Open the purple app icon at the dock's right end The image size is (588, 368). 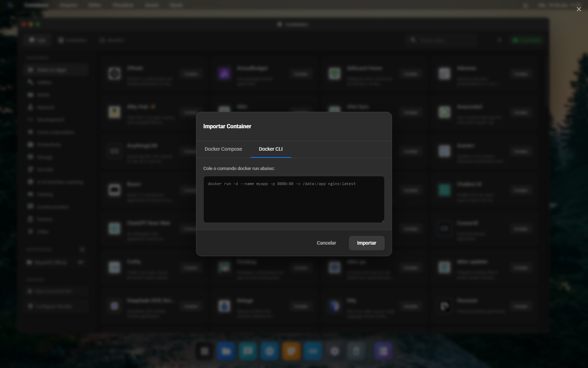point(383,351)
